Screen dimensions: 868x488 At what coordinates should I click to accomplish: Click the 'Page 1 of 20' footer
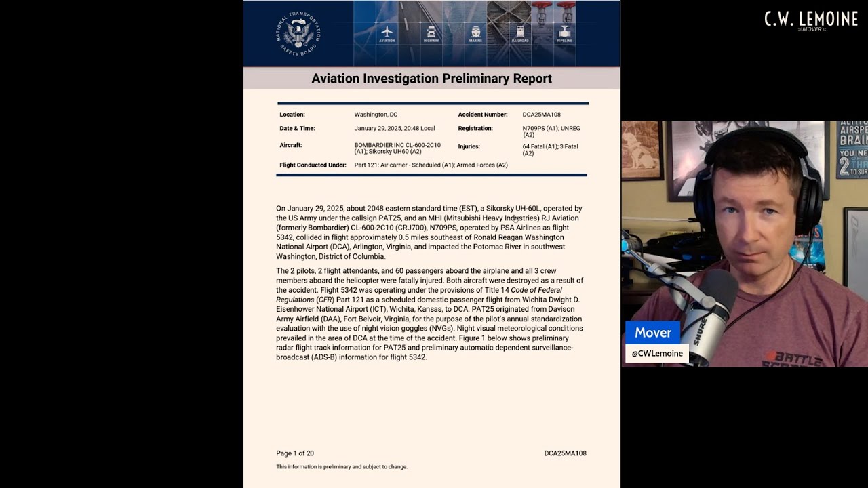point(295,453)
